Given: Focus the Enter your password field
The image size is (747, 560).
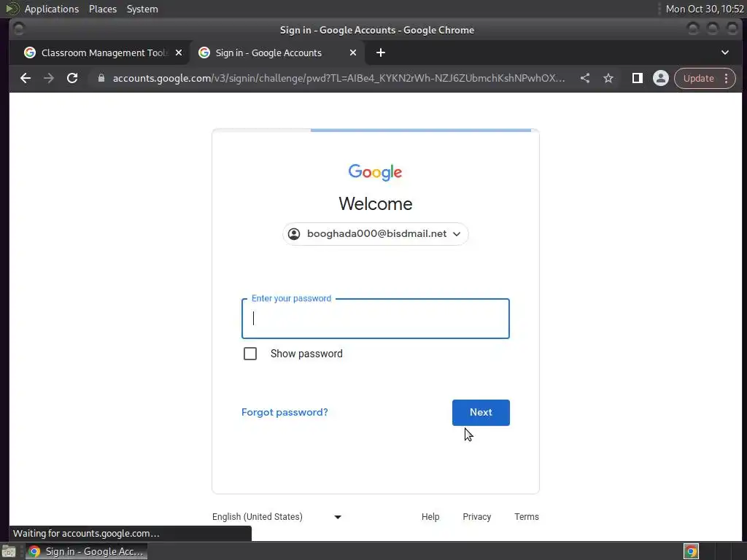Looking at the screenshot, I should [x=376, y=319].
